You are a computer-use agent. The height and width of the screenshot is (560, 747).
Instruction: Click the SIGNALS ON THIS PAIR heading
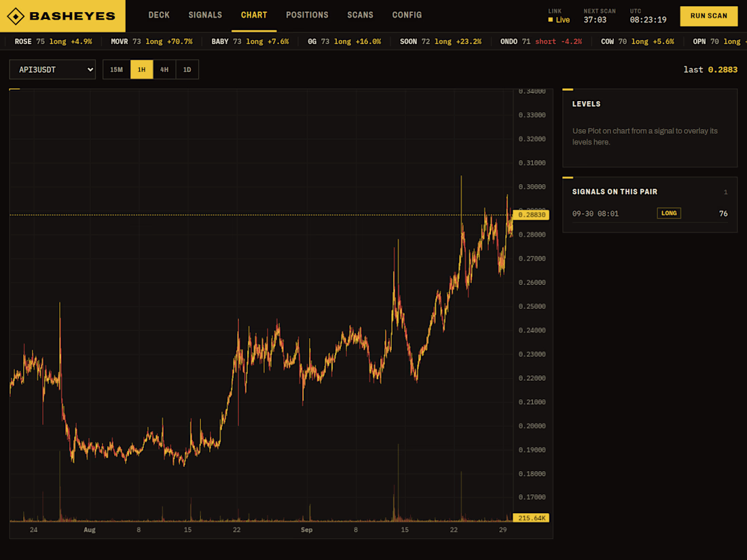(615, 191)
